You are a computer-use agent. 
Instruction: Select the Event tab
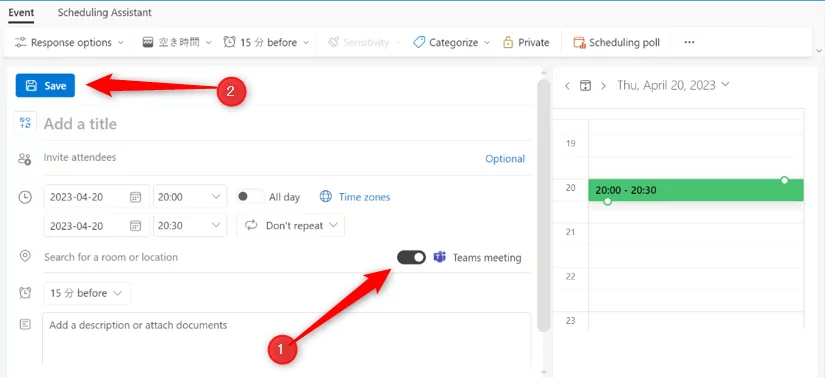pos(21,12)
